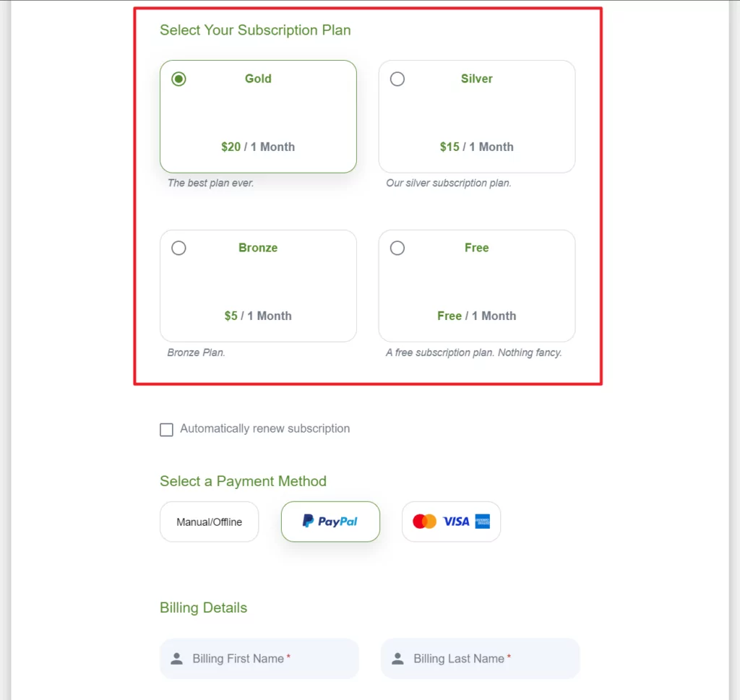The image size is (740, 700).
Task: Choose Manual/Offline payment method
Action: coord(209,522)
